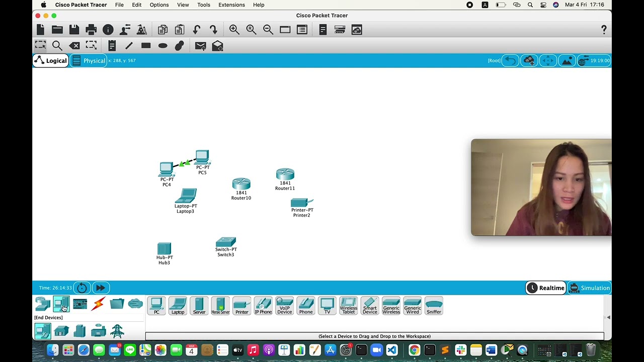This screenshot has width=644, height=362.
Task: Select Switch3 in the workspace
Action: (226, 242)
